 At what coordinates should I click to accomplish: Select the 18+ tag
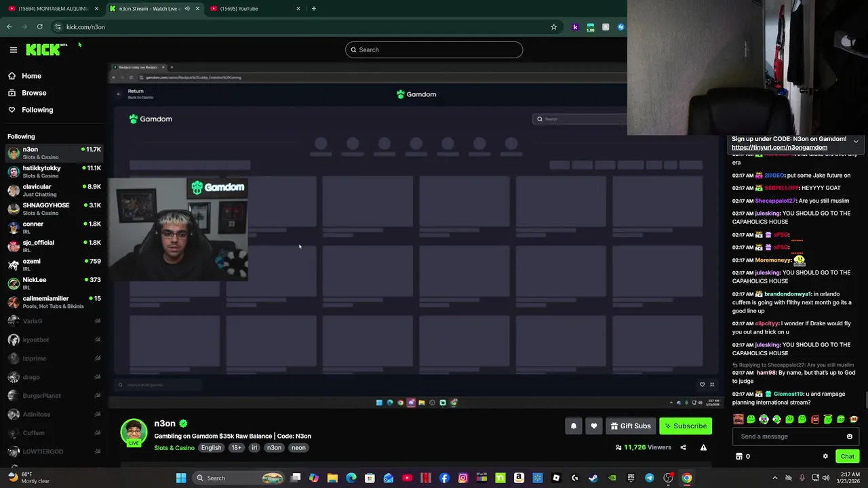pyautogui.click(x=237, y=447)
